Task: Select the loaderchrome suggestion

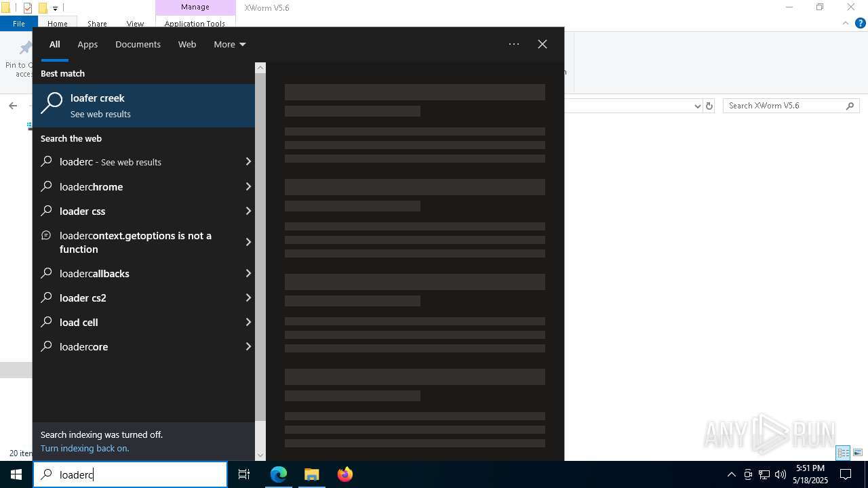Action: (x=137, y=186)
